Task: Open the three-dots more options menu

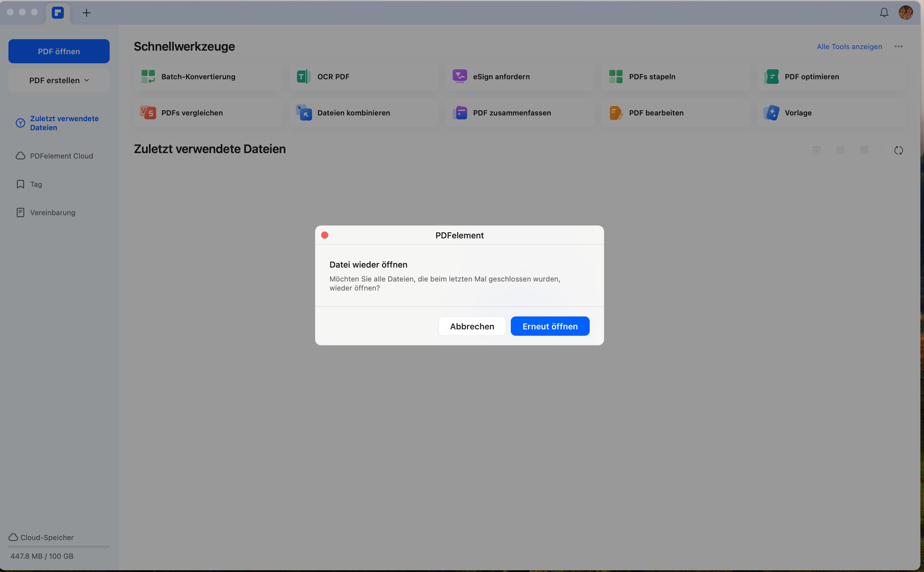Action: (898, 46)
